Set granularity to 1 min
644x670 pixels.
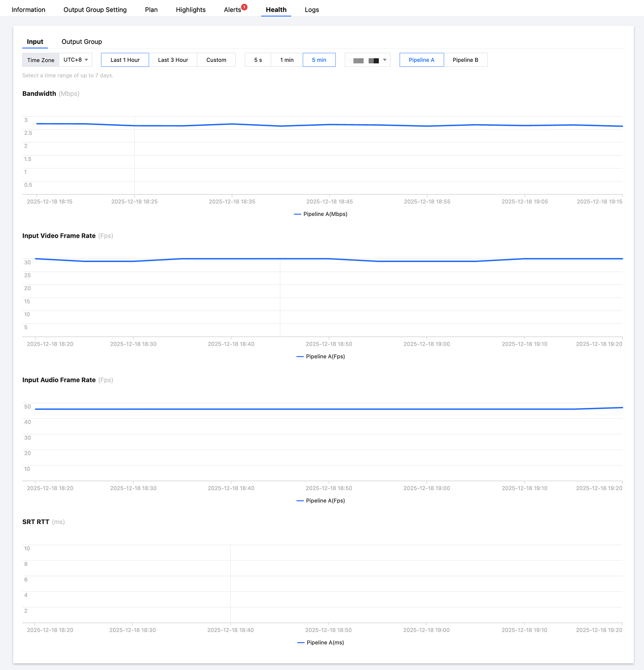[287, 60]
